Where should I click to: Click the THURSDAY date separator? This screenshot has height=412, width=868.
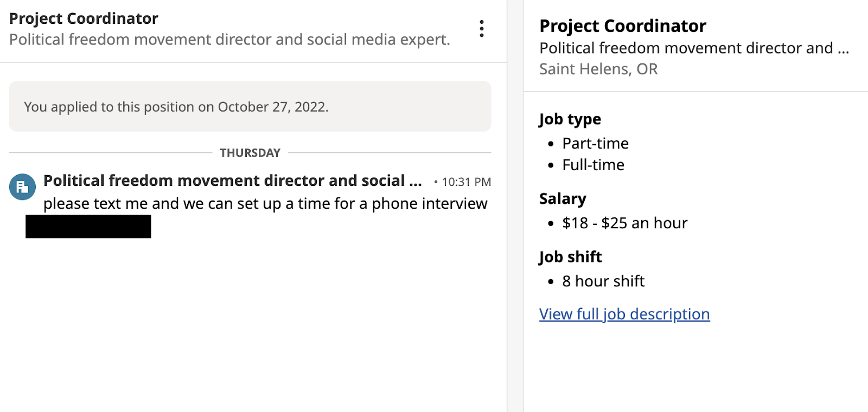pyautogui.click(x=250, y=153)
